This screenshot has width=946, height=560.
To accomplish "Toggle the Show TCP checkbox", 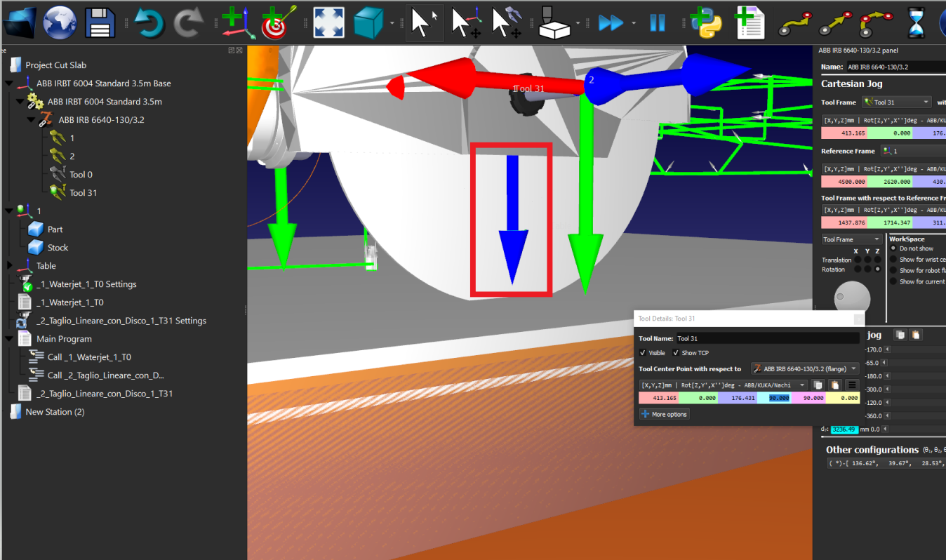I will pyautogui.click(x=676, y=353).
